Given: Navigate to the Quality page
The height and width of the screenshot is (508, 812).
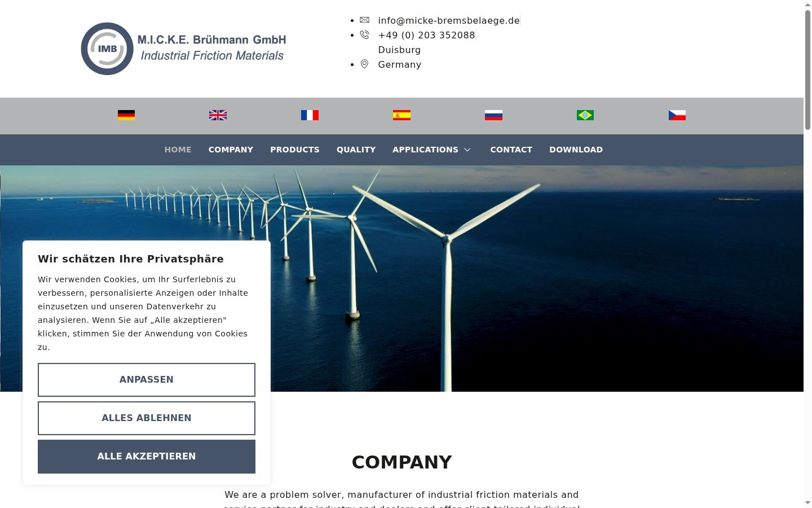Looking at the screenshot, I should click(356, 150).
